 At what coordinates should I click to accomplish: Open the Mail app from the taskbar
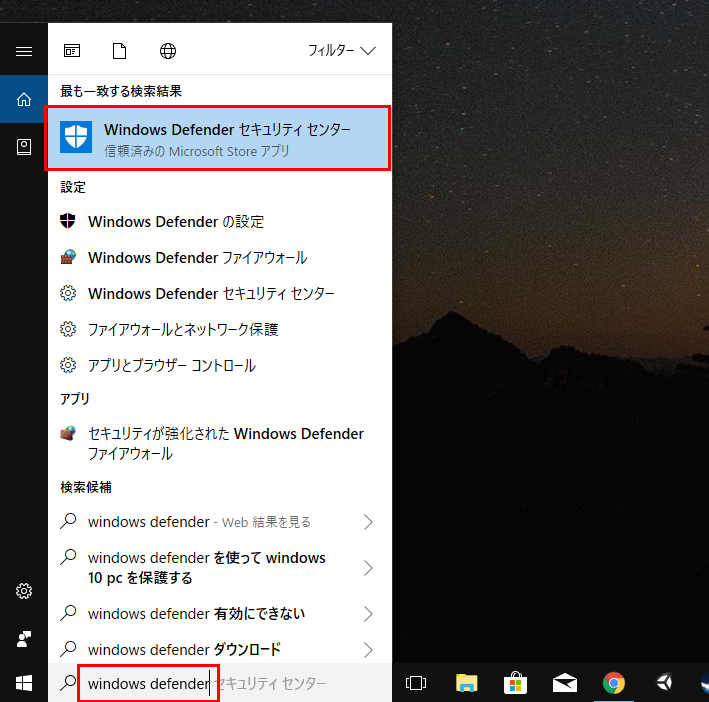point(565,683)
